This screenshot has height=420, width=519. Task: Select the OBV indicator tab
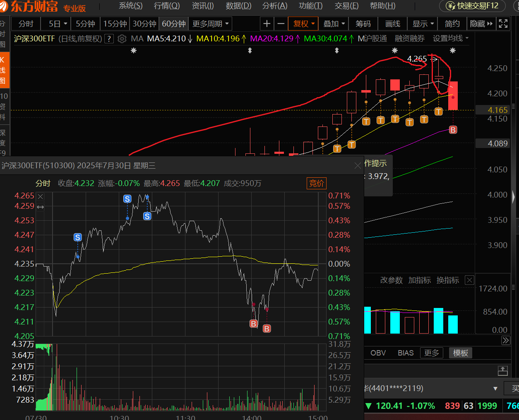[378, 353]
